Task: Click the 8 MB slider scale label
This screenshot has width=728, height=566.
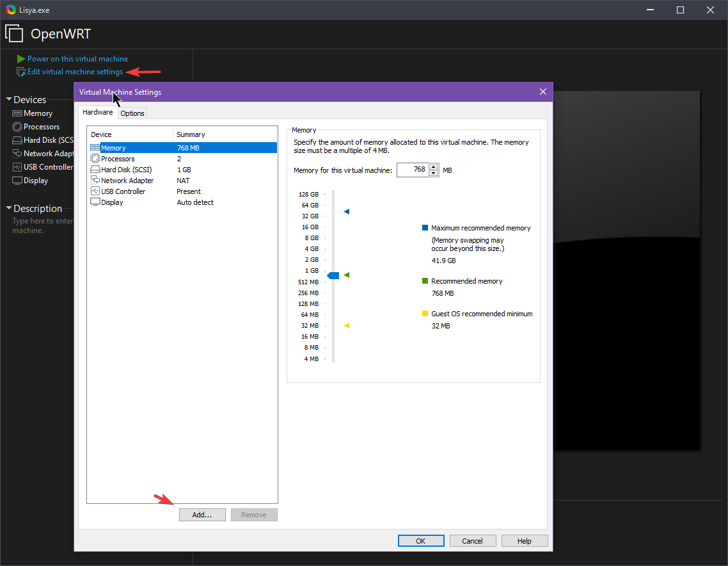Action: 312,348
